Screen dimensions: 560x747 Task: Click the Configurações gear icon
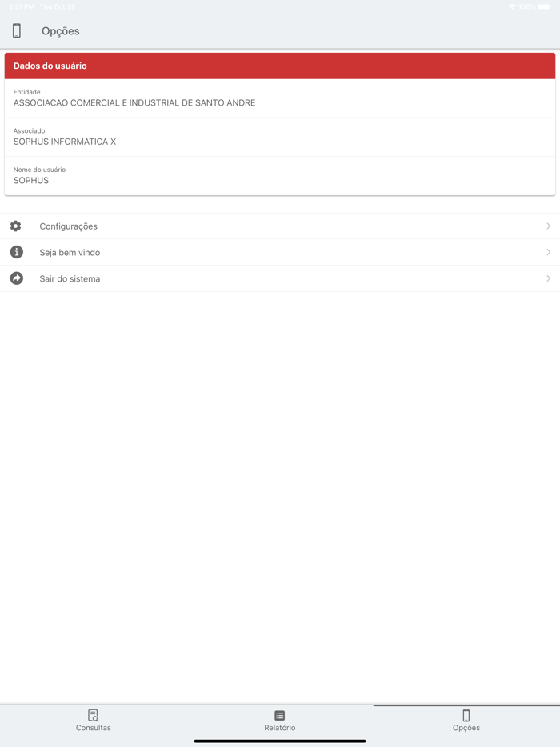click(x=16, y=226)
